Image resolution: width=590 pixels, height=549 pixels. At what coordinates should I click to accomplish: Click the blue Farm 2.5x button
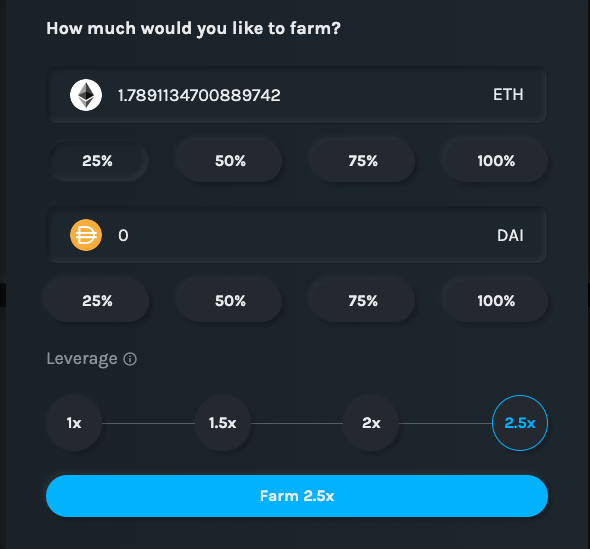pyautogui.click(x=297, y=496)
